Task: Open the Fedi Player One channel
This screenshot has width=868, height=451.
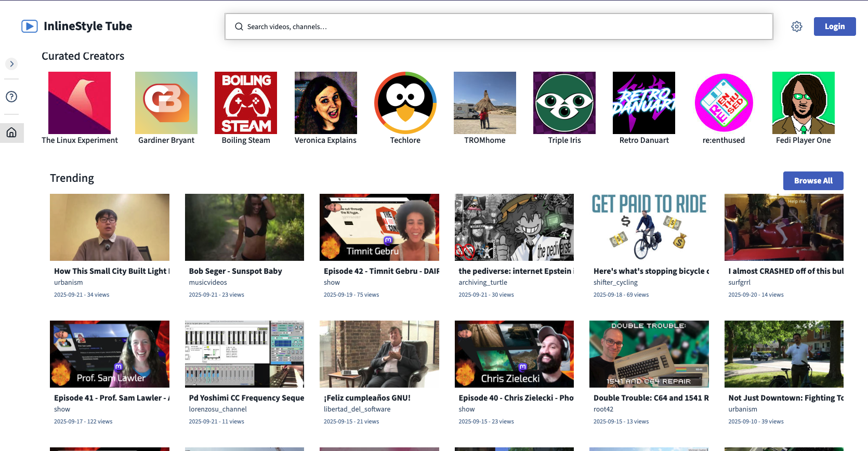Action: [x=803, y=103]
